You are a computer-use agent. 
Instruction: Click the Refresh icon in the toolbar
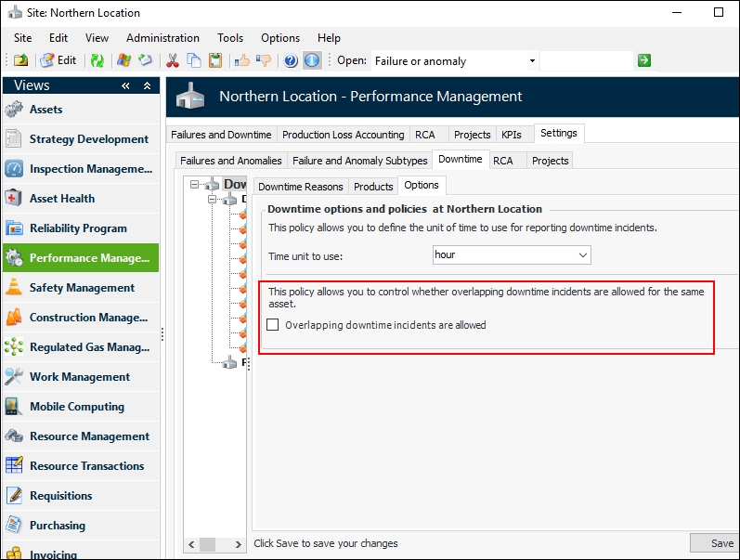pyautogui.click(x=97, y=60)
